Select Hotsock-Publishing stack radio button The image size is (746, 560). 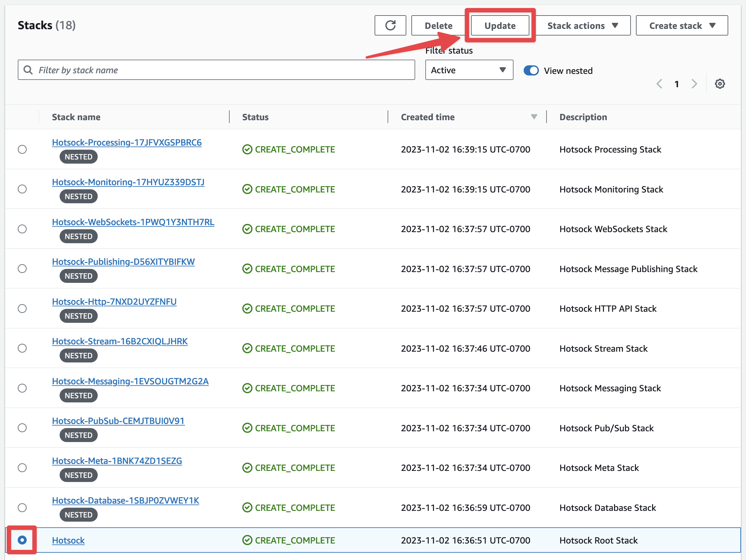pos(22,269)
